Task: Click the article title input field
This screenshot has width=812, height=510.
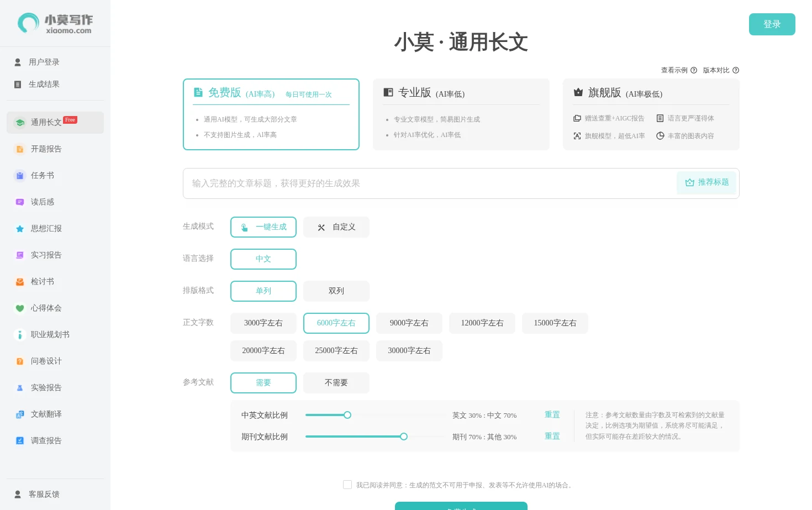Action: coord(429,183)
